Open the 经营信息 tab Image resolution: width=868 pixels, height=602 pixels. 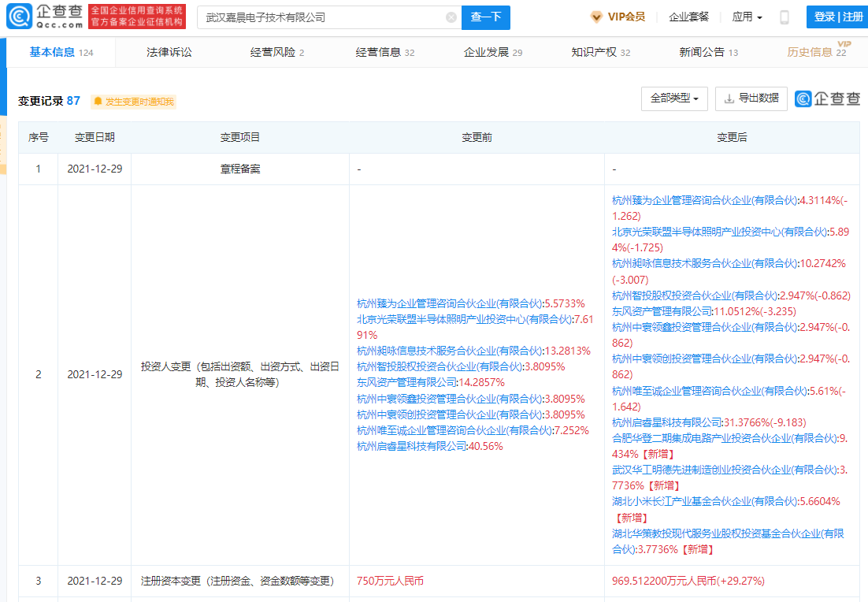(x=384, y=52)
